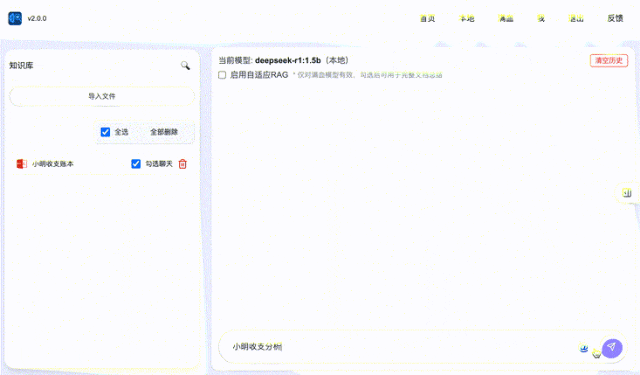Open the 我 navigation tab

click(x=541, y=19)
